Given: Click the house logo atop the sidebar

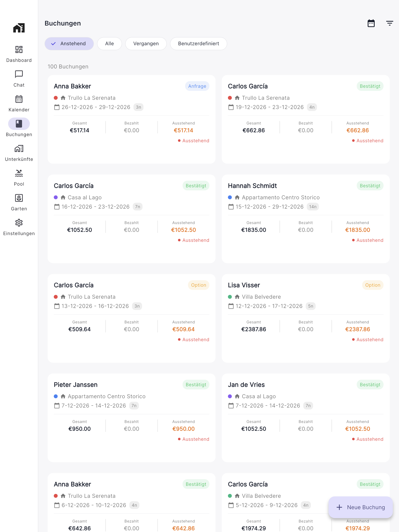Looking at the screenshot, I should tap(19, 28).
